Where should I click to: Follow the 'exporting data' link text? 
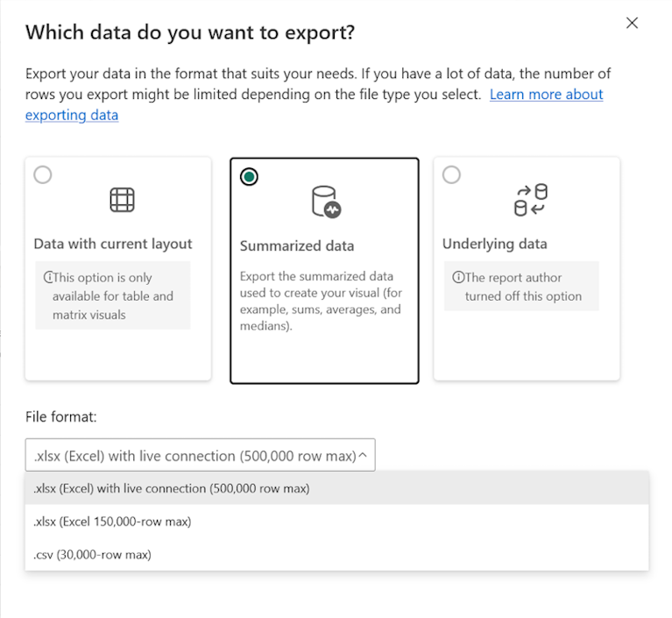[72, 115]
